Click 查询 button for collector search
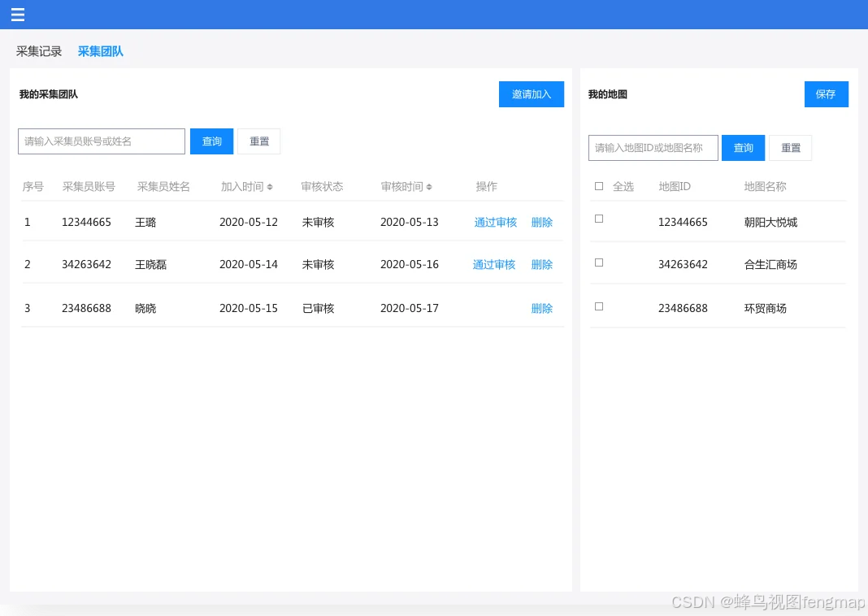This screenshot has width=868, height=616. (x=211, y=141)
